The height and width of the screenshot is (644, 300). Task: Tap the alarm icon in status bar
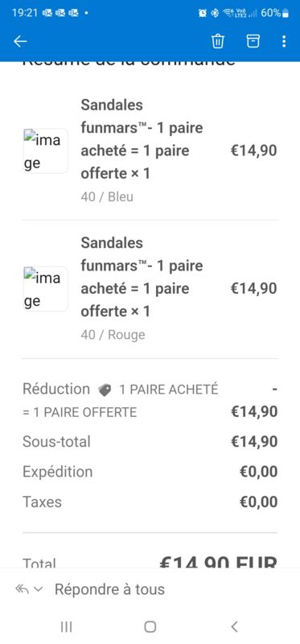click(203, 13)
